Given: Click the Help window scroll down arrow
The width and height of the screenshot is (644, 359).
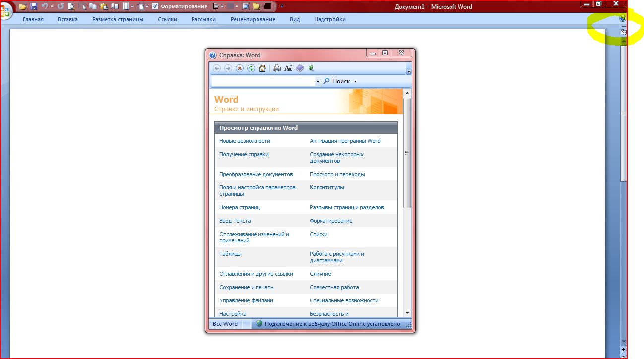Looking at the screenshot, I should [x=407, y=313].
